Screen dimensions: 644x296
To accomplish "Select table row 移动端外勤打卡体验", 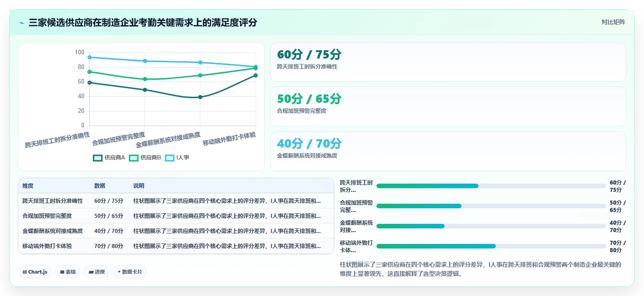I will (x=176, y=246).
